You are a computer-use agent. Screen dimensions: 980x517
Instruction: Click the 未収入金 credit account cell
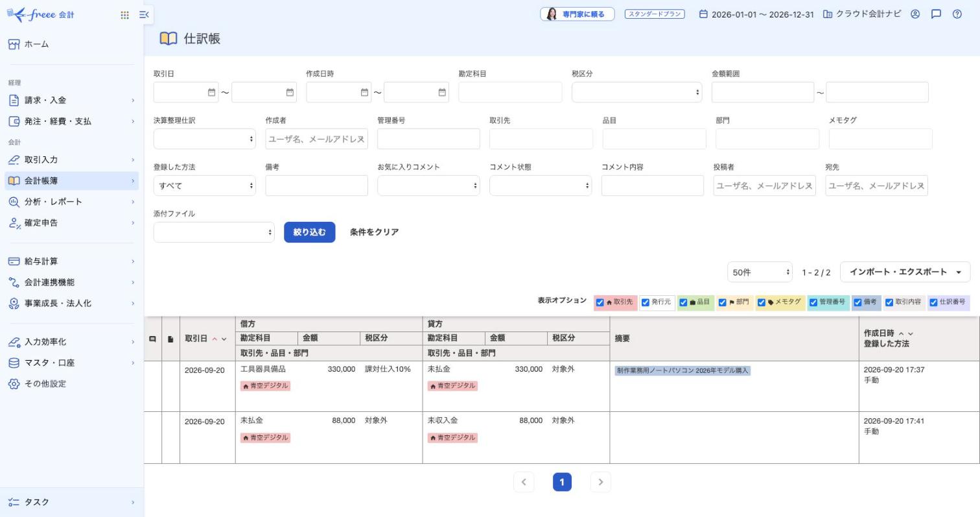click(x=443, y=420)
